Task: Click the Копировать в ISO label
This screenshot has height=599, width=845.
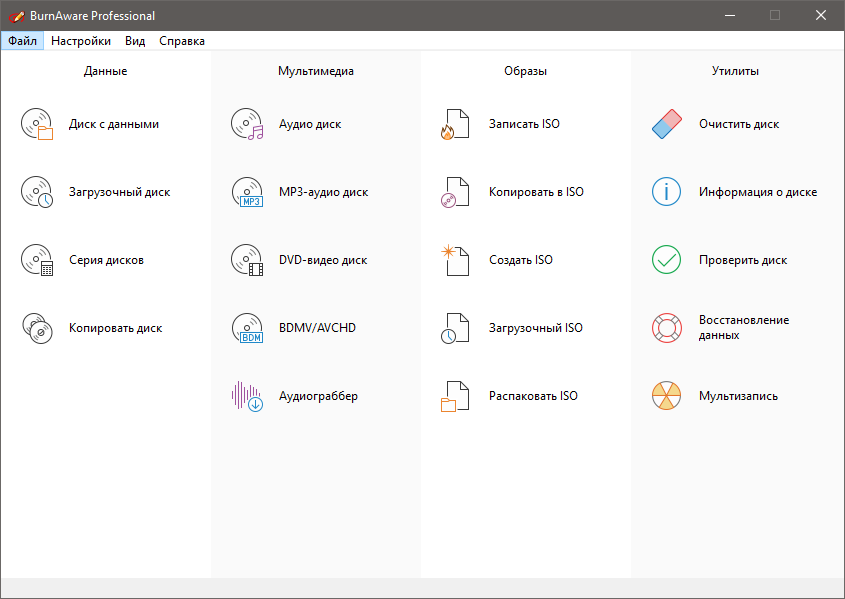Action: click(x=536, y=192)
